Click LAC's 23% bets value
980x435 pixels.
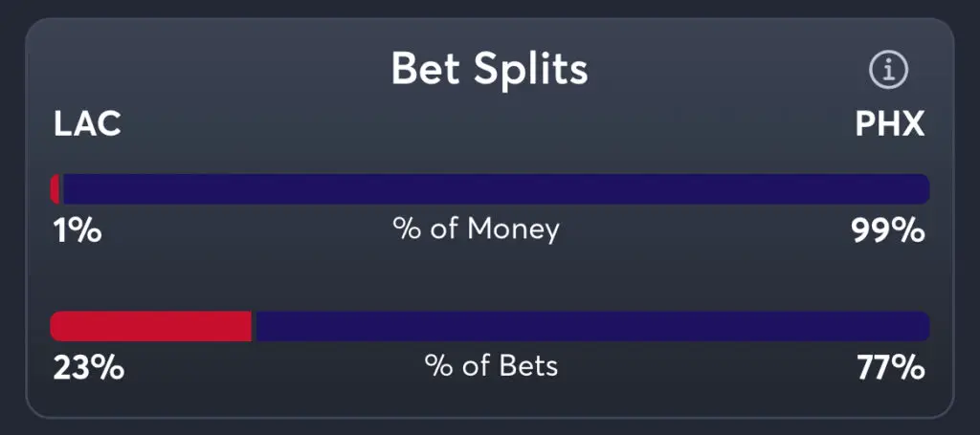87,367
